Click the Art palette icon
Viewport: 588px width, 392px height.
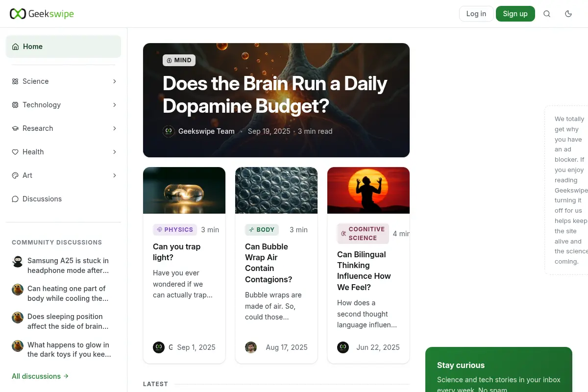pos(15,175)
